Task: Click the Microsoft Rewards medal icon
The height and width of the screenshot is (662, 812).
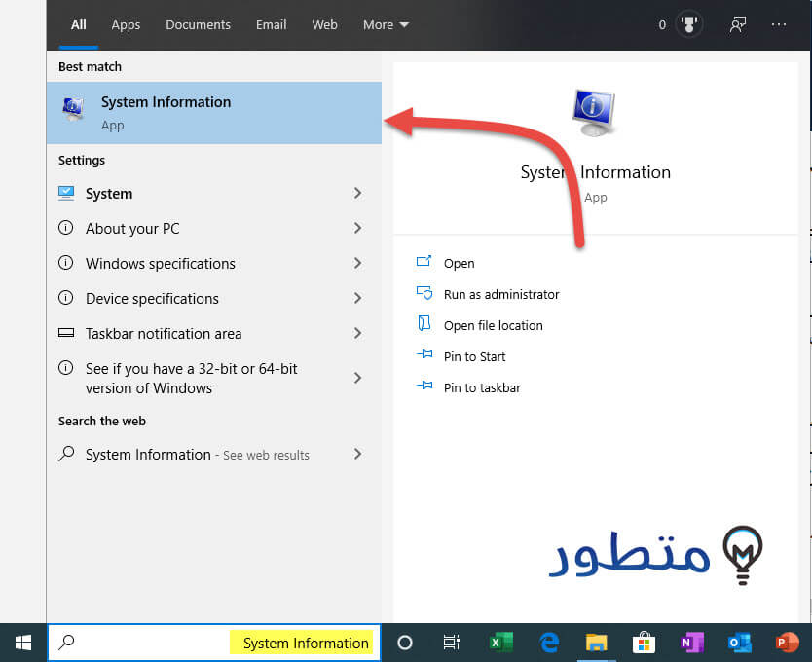Action: click(x=688, y=24)
